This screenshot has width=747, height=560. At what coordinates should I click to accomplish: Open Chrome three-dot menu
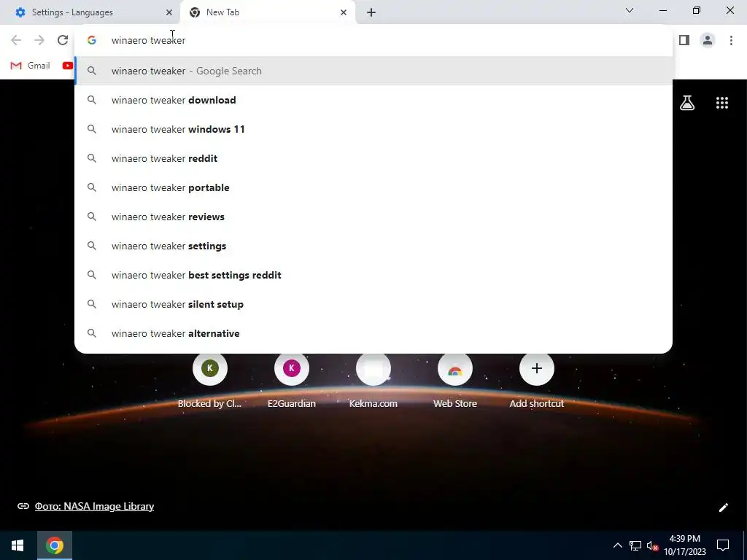coord(731,41)
